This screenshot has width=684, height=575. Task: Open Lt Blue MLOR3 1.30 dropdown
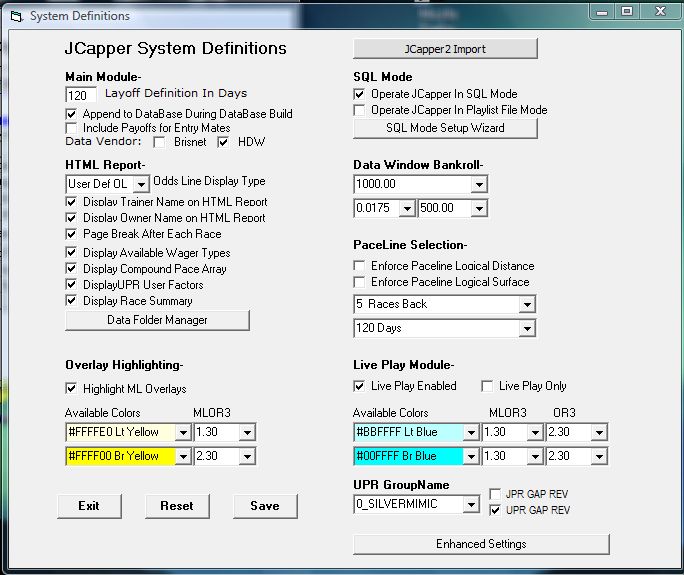click(535, 432)
